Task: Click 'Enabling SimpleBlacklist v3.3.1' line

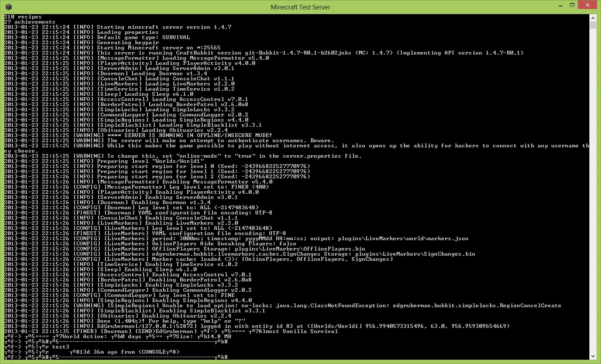Action: click(135, 311)
